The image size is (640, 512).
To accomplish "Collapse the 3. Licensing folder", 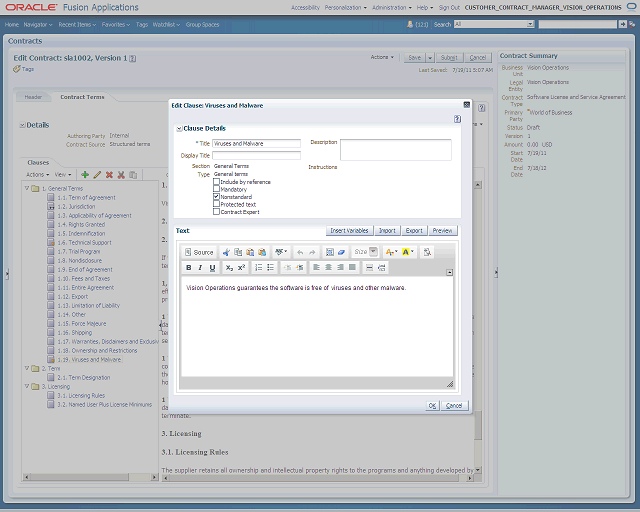I will point(27,386).
